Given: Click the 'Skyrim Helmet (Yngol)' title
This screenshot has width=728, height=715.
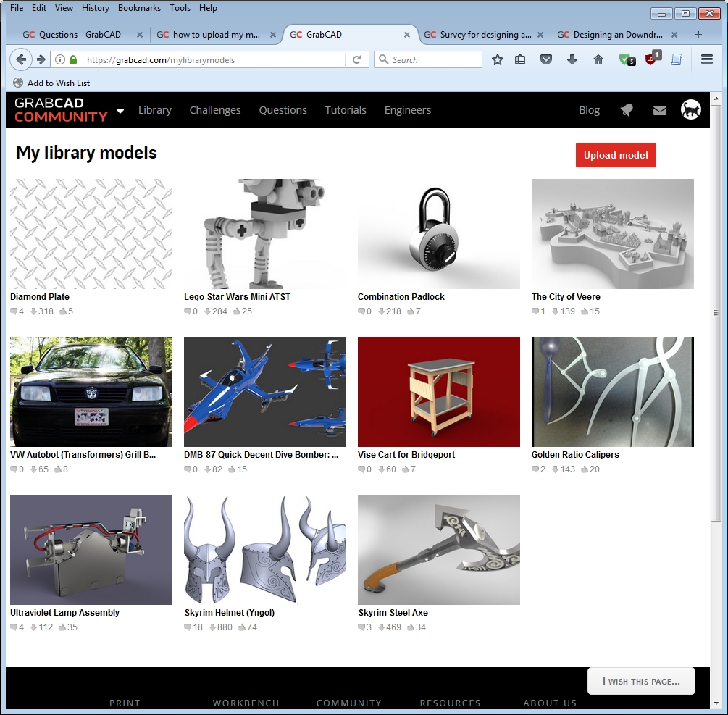Looking at the screenshot, I should point(230,613).
